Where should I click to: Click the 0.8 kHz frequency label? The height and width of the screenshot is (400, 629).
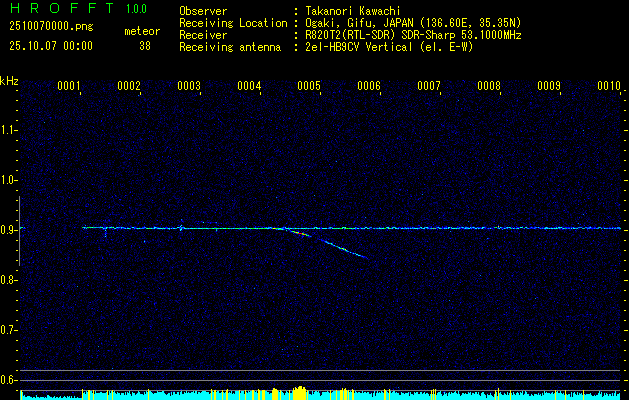pos(8,280)
